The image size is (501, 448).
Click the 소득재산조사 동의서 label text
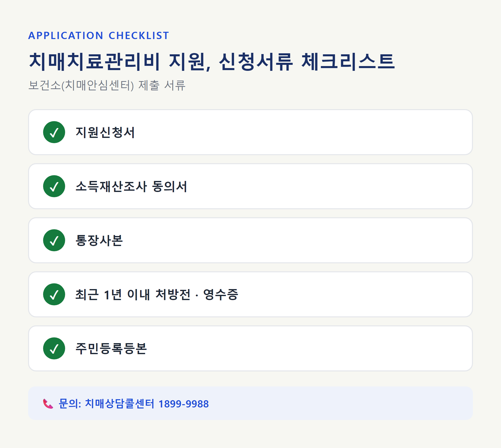[131, 186]
